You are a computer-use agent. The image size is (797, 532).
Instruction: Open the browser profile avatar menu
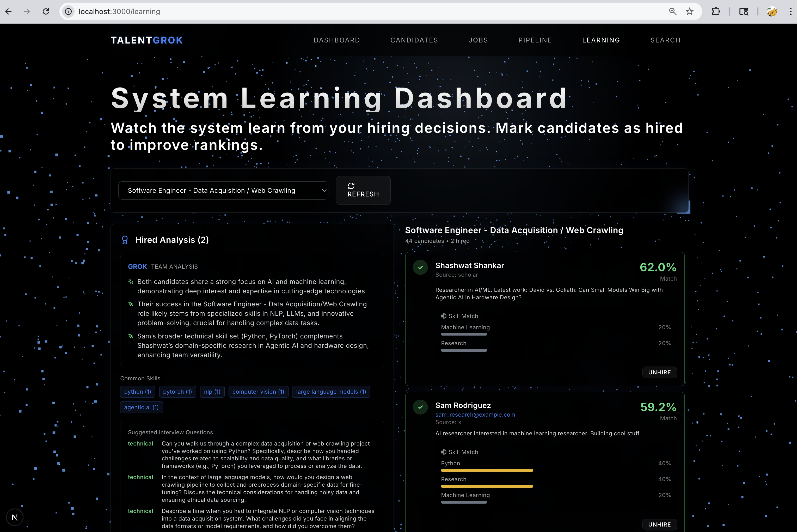[x=772, y=11]
